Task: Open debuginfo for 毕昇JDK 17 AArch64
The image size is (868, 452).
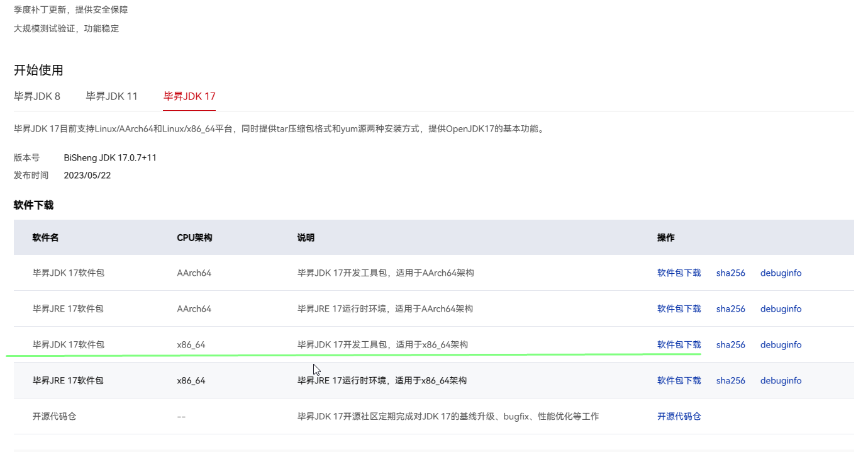Action: (x=781, y=273)
